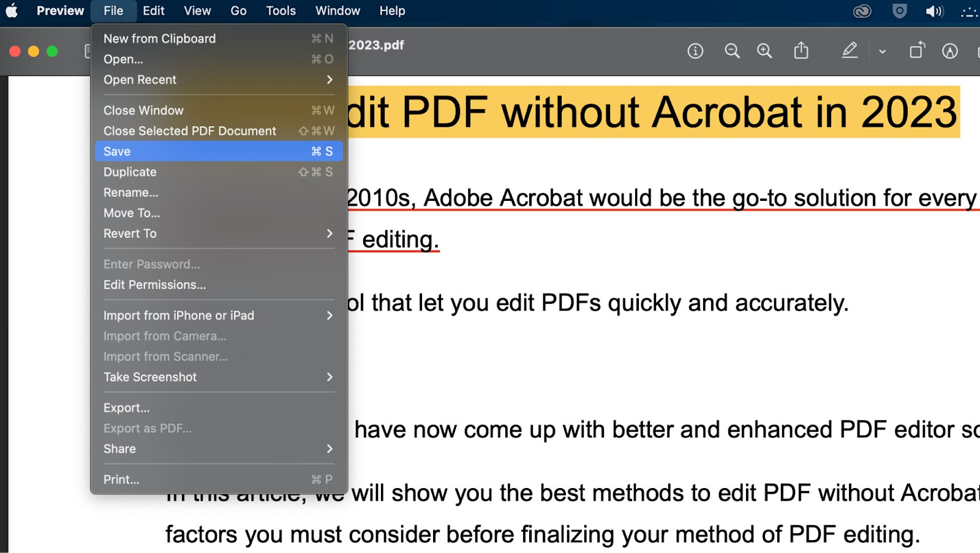This screenshot has height=553, width=980.
Task: Mute audio via the volume icon
Action: click(935, 11)
